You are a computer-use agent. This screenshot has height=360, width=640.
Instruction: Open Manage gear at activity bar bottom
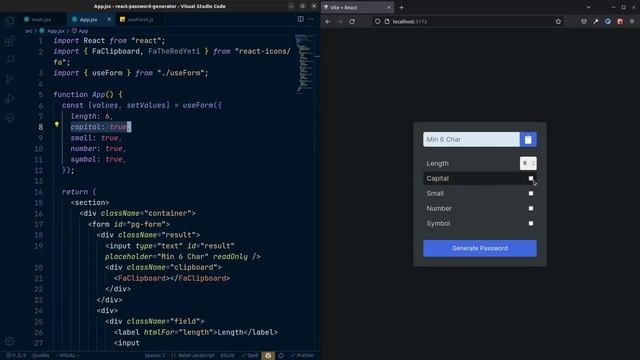[9, 341]
